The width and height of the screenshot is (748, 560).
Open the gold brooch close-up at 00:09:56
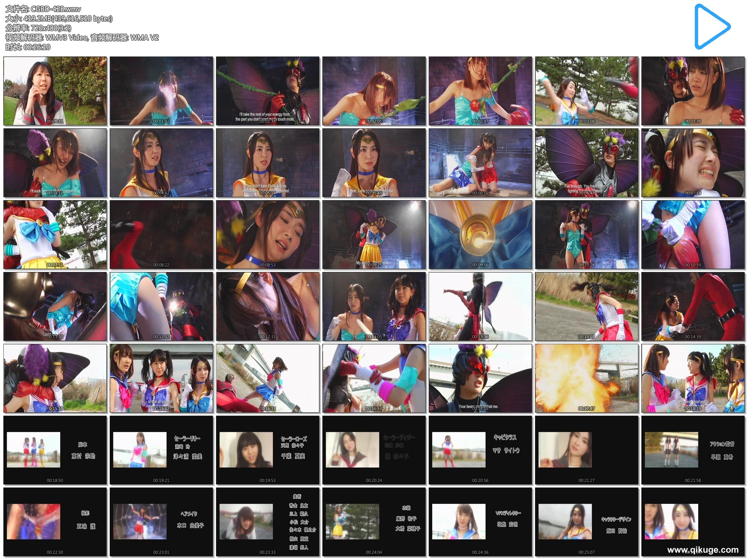(480, 235)
